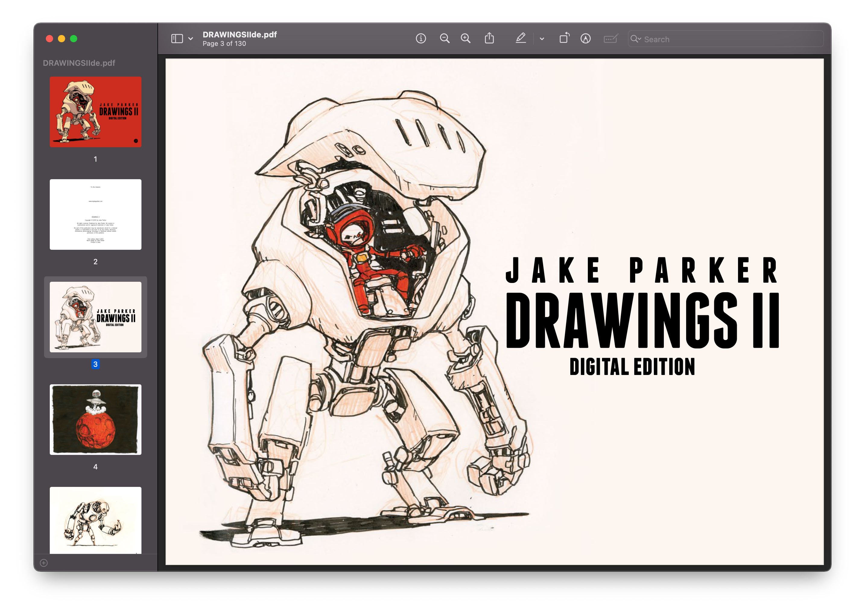Select the Highlight pen tool
This screenshot has width=865, height=616.
[x=521, y=38]
